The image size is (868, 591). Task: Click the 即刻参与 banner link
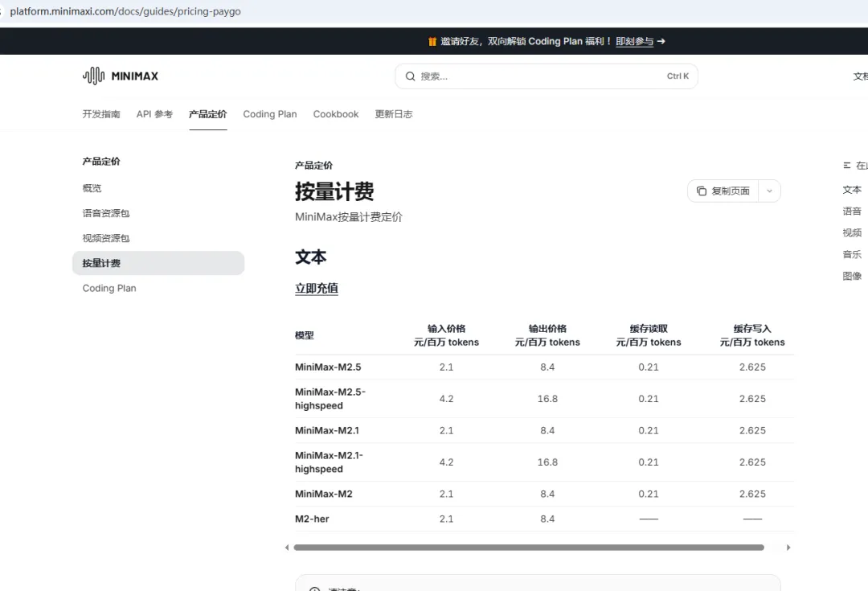634,42
